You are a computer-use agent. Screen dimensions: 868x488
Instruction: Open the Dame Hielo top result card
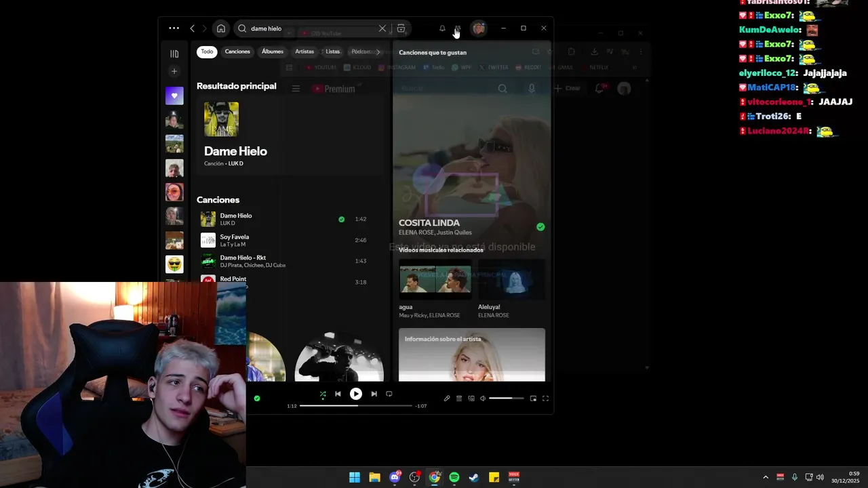coord(290,135)
